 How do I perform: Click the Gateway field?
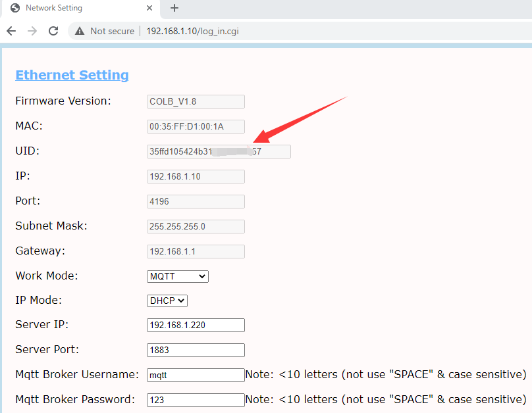pos(196,252)
